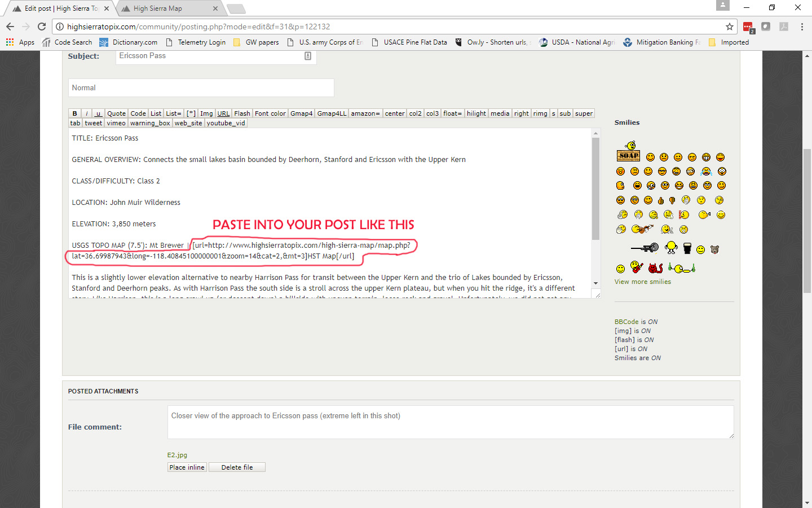
Task: Insert the thumbs up smiley
Action: point(661,200)
